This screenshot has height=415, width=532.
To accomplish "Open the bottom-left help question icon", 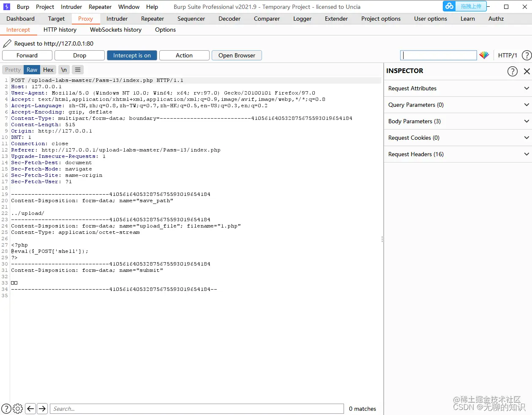I will (6, 408).
